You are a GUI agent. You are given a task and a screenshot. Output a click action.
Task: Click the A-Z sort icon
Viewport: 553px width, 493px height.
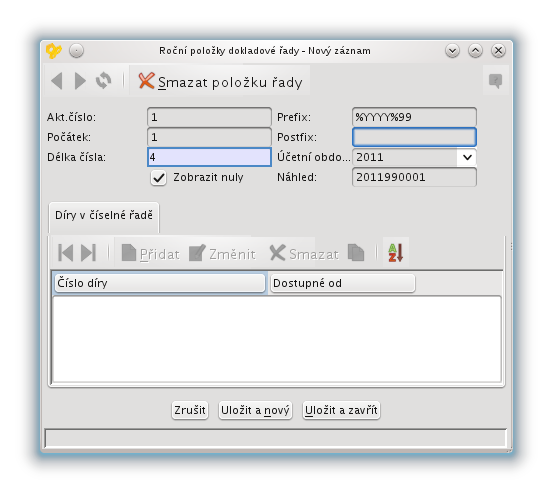(396, 252)
